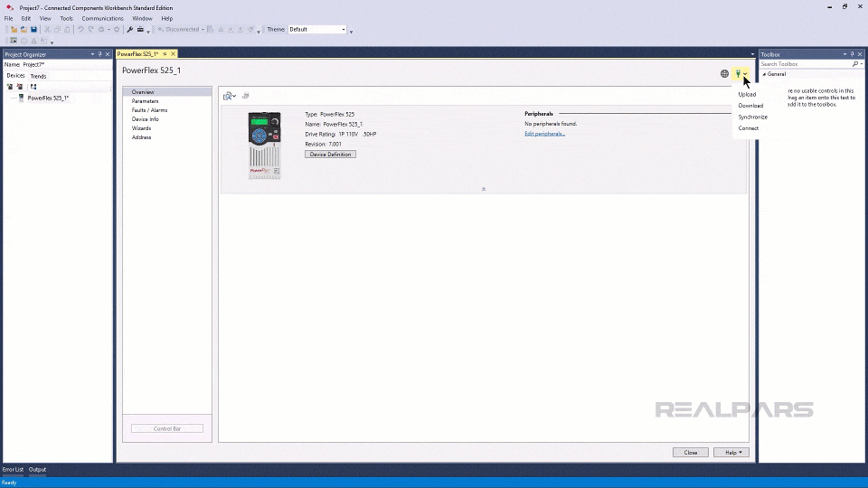Click the Cut scissors icon

[47, 29]
